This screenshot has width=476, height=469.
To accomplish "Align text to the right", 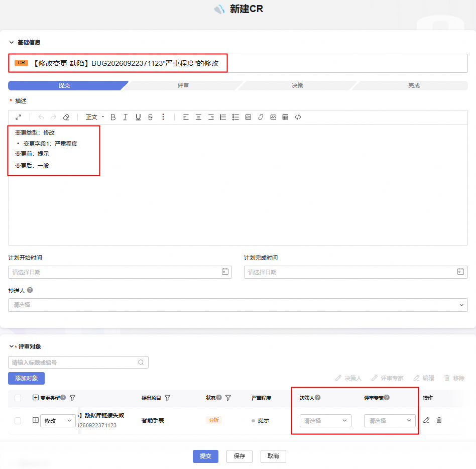I will [x=211, y=117].
